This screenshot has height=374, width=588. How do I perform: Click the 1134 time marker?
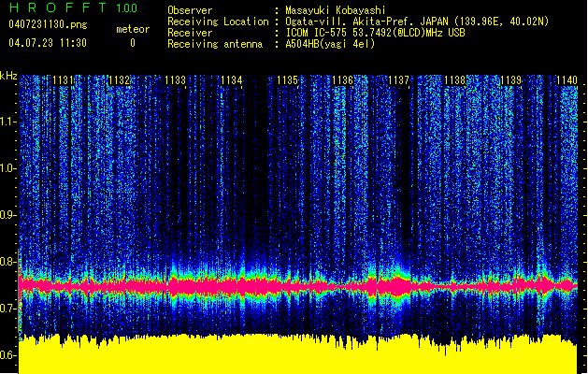point(232,80)
